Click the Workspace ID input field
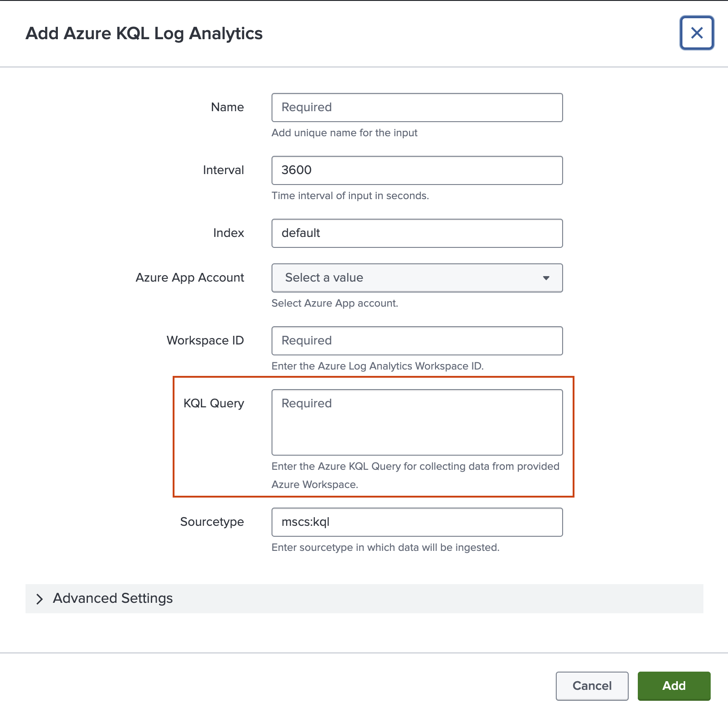This screenshot has height=719, width=728. click(416, 341)
